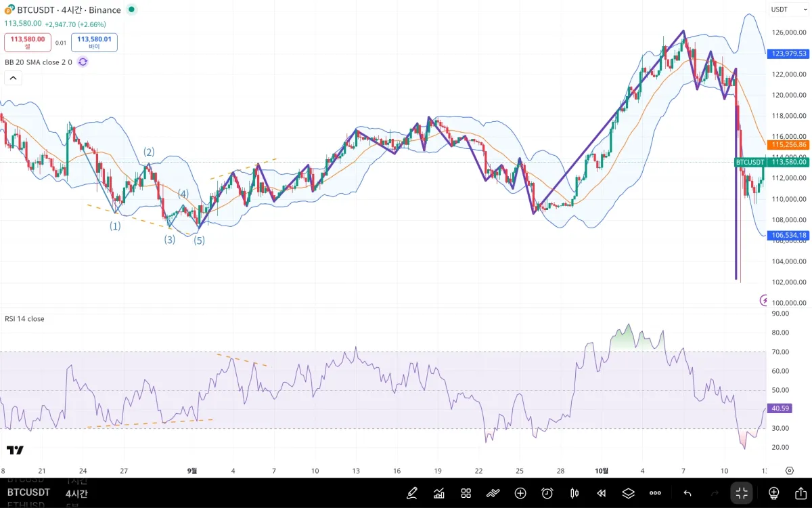Open the three-dot more options menu
Screen dimensions: 812x508
pyautogui.click(x=655, y=493)
